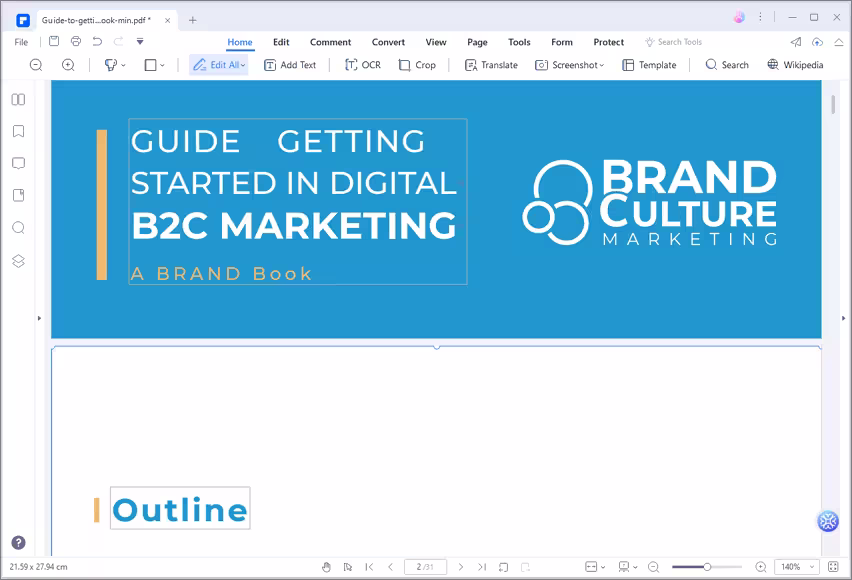Select the Crop tool
The width and height of the screenshot is (852, 580).
[417, 65]
